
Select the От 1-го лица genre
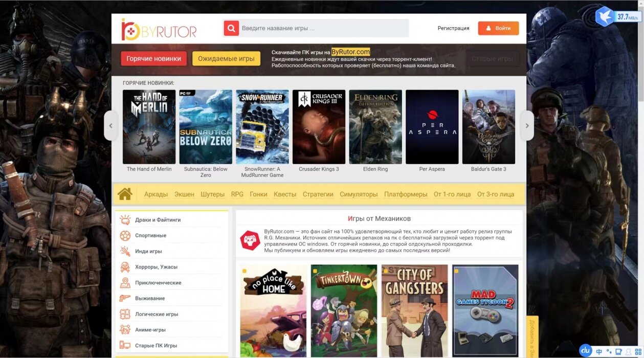pyautogui.click(x=452, y=194)
